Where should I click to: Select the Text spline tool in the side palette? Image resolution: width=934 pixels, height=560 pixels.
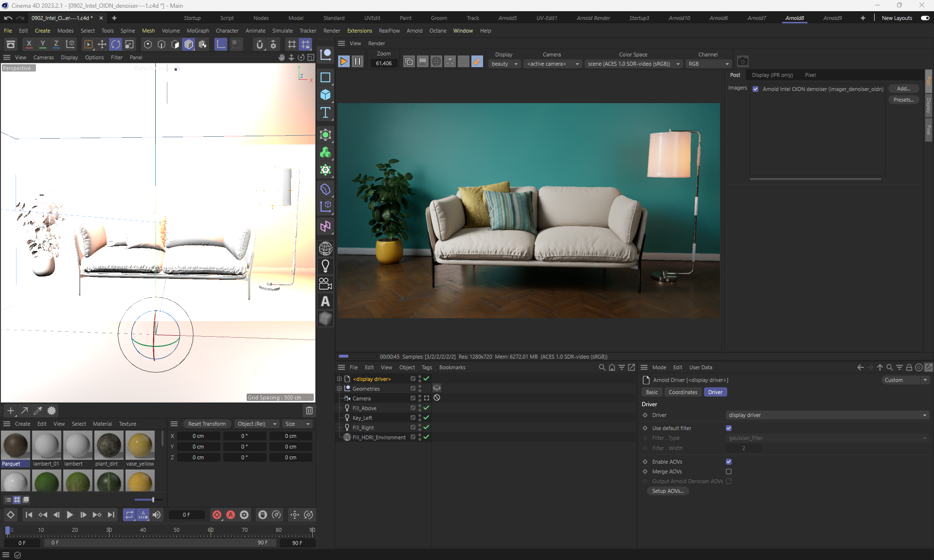tap(325, 113)
